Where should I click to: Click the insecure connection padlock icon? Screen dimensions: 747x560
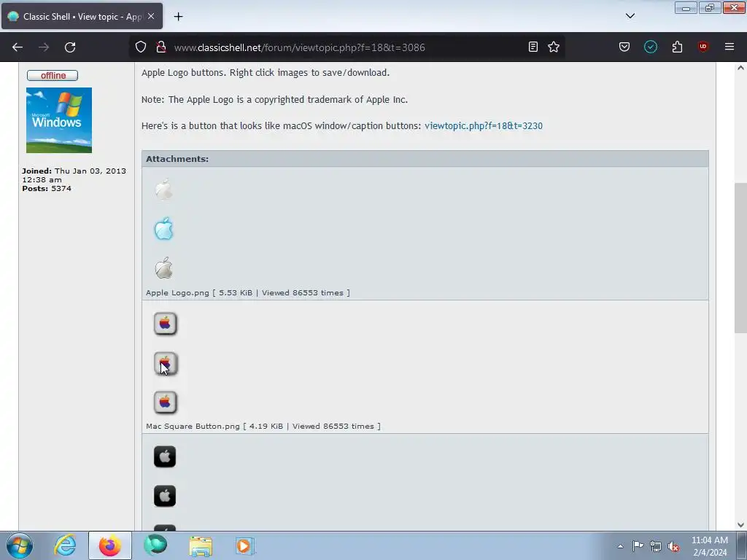point(161,47)
